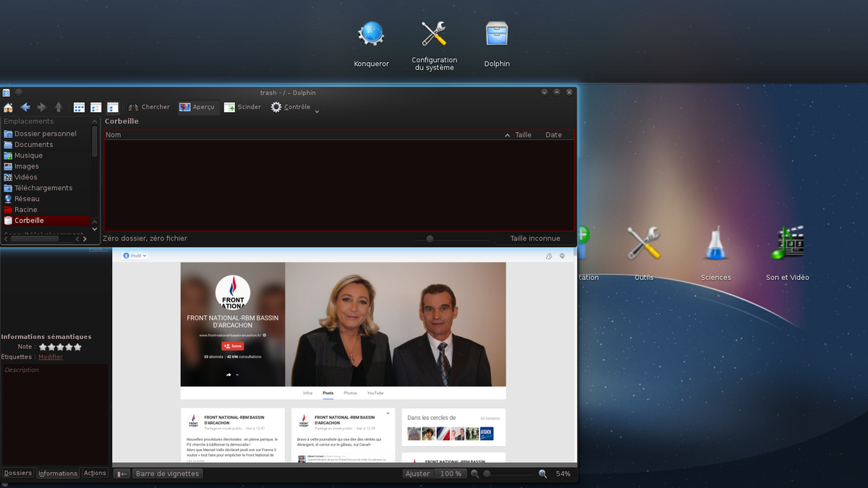Click left arrow of places horizontal scrollbar
The height and width of the screenshot is (488, 868).
[x=6, y=238]
